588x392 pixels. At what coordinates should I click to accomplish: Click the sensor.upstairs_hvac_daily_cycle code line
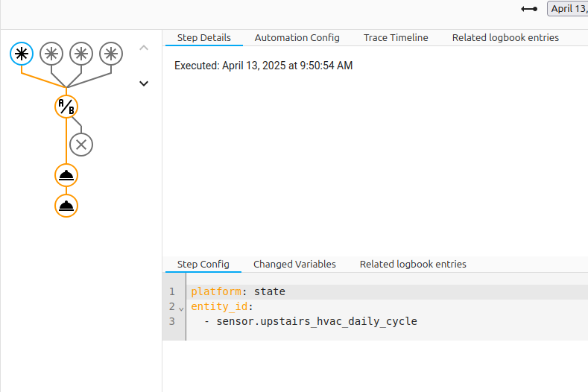(317, 322)
